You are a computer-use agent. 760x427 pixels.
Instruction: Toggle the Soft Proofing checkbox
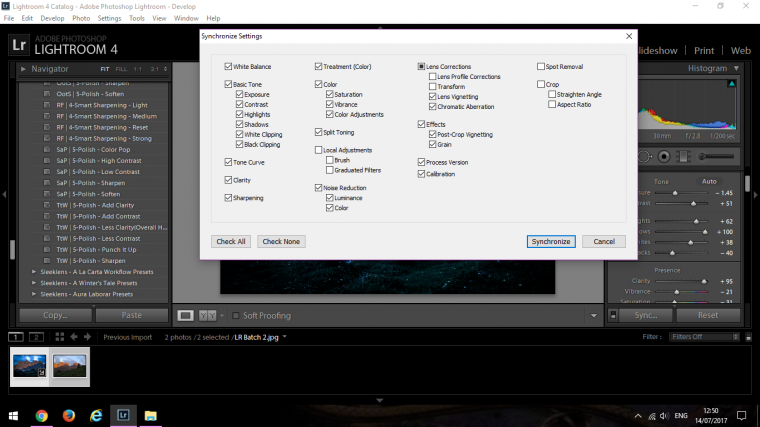(236, 316)
